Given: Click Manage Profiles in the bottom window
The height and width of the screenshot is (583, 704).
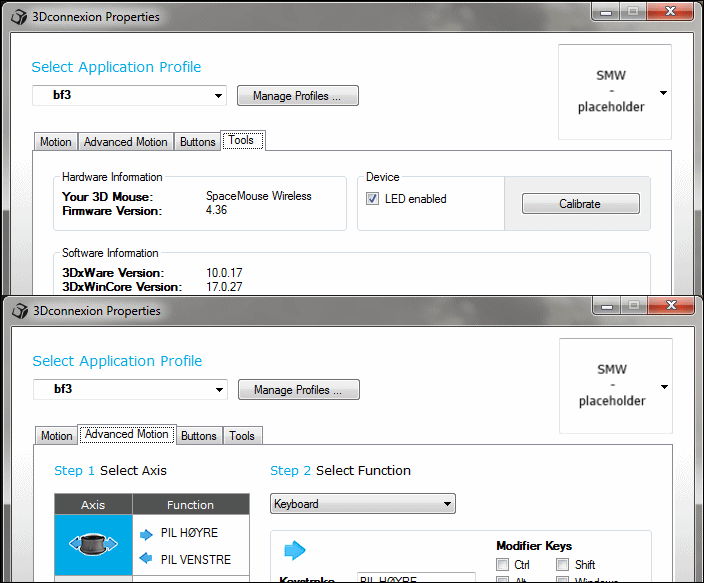Looking at the screenshot, I should (299, 389).
